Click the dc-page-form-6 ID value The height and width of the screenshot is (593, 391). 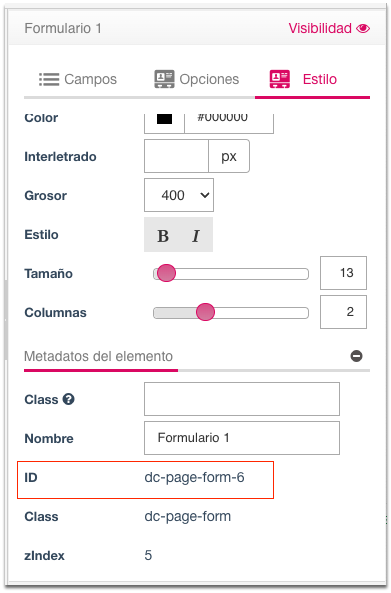194,477
